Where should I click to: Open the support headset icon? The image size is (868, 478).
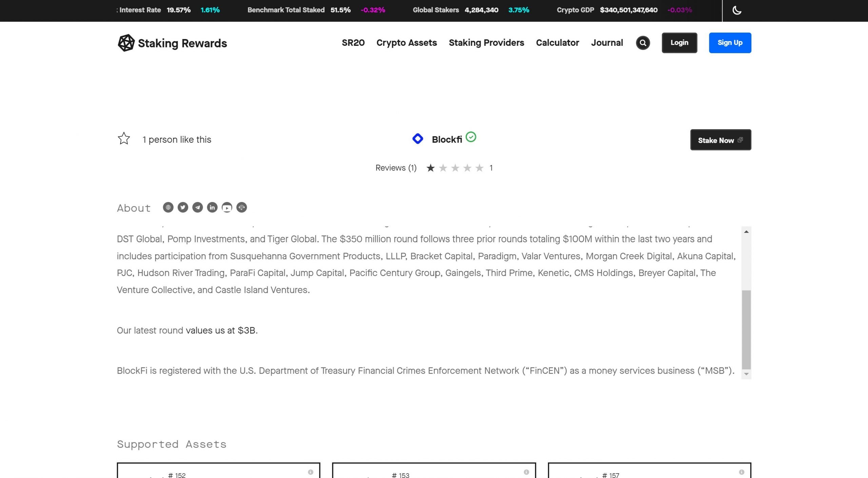coord(242,207)
